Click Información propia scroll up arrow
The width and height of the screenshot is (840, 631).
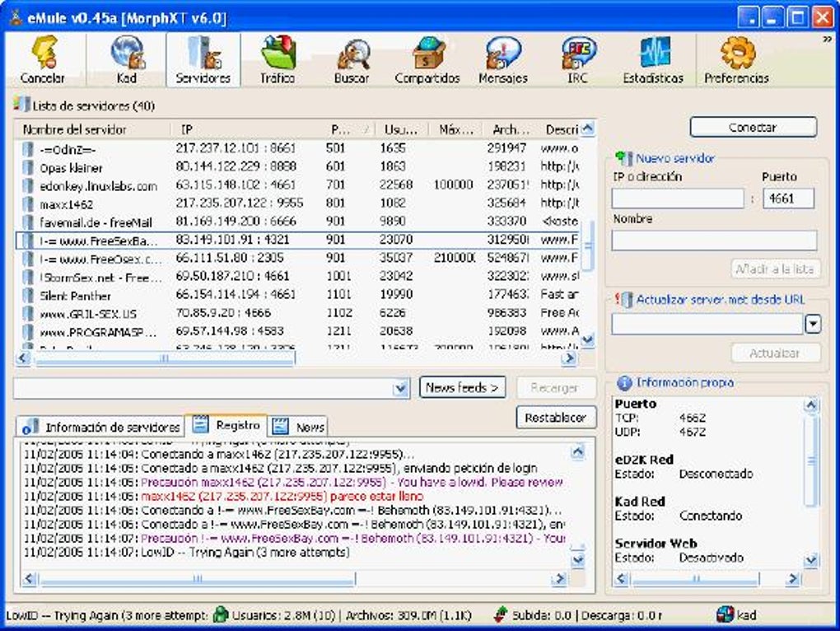pyautogui.click(x=810, y=405)
